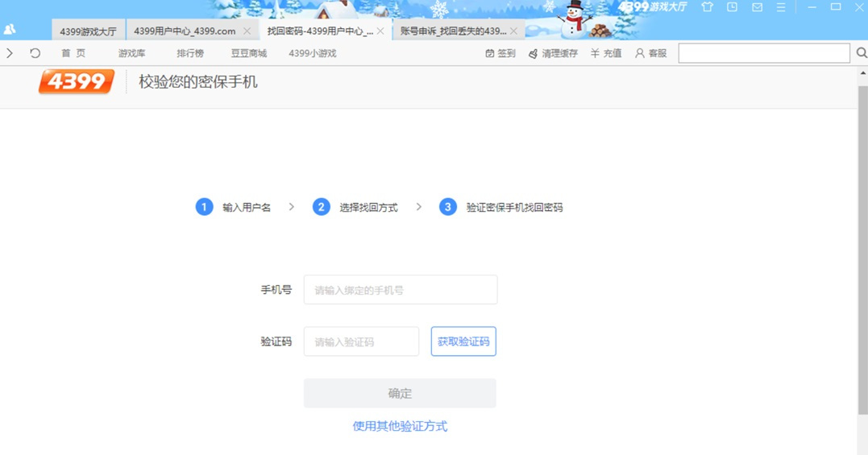Click the page vertical scrollbar
The width and height of the screenshot is (868, 455).
(862, 242)
